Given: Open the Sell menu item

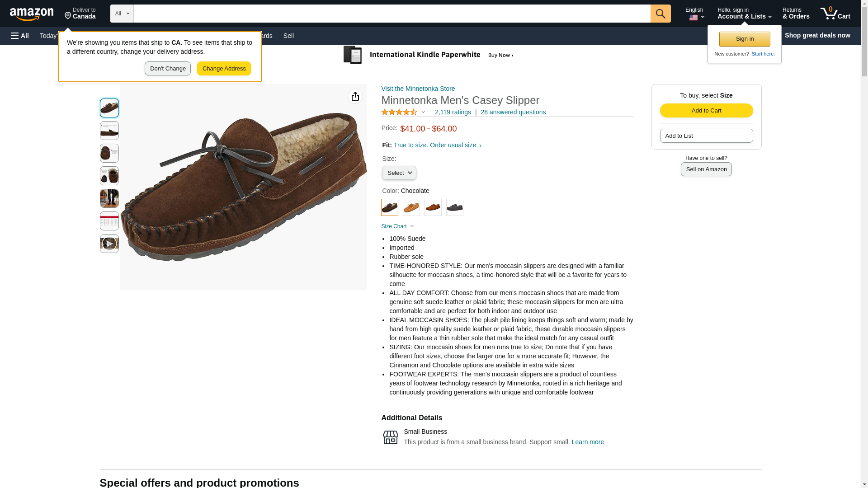Looking at the screenshot, I should 288,36.
